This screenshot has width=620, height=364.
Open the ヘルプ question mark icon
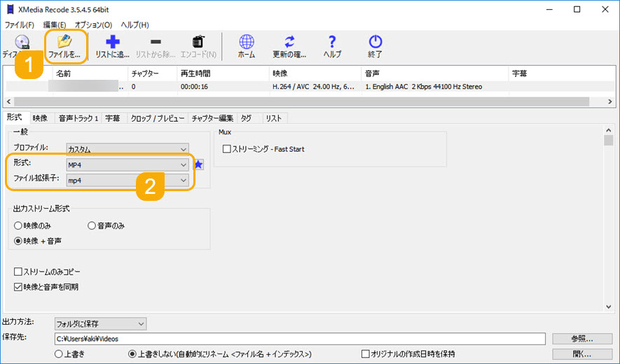pyautogui.click(x=332, y=46)
